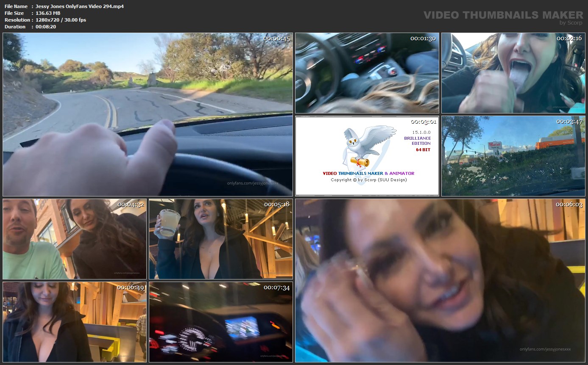Click the Duration value 00:08:20
Image resolution: width=588 pixels, height=365 pixels.
(x=46, y=27)
